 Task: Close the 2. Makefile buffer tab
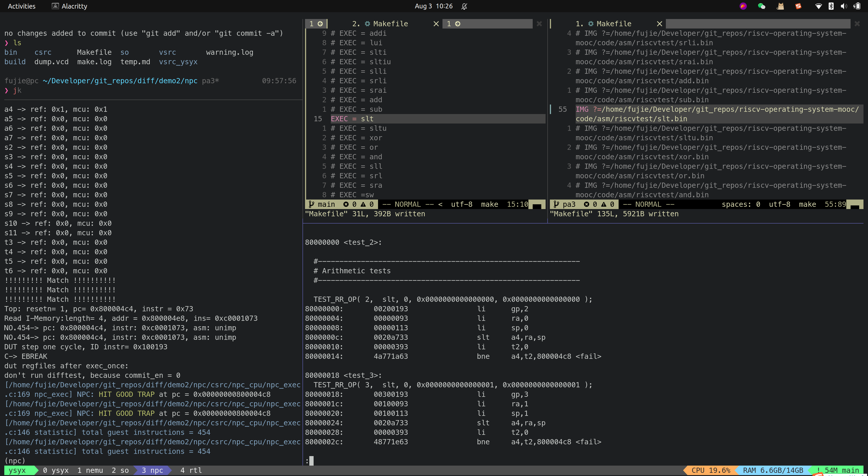[436, 24]
